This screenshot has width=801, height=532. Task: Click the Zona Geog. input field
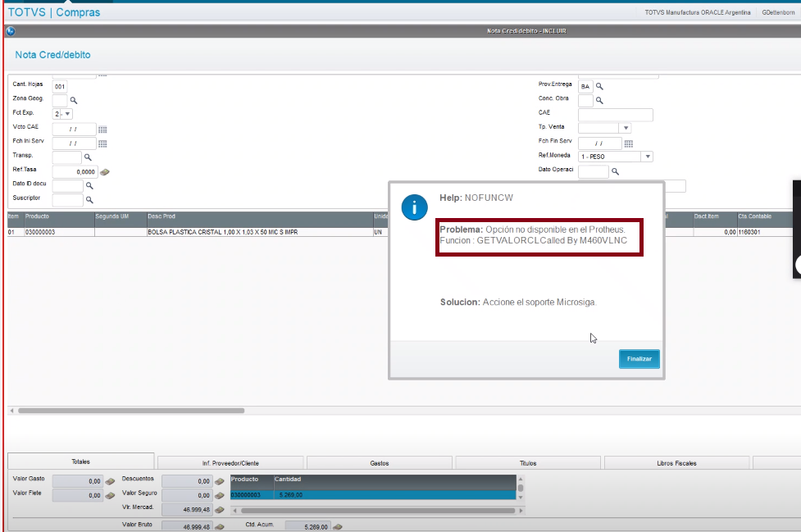click(x=60, y=101)
